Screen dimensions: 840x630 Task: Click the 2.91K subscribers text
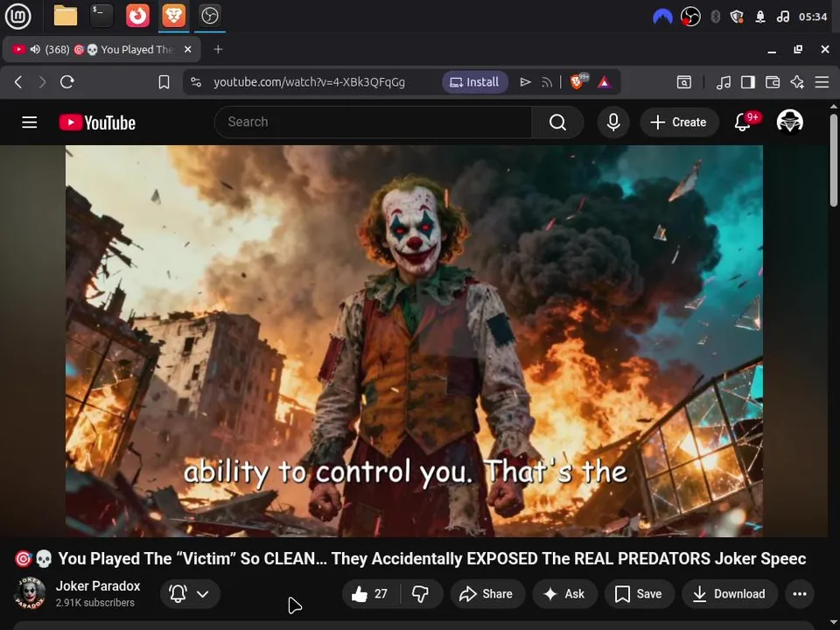(x=94, y=603)
